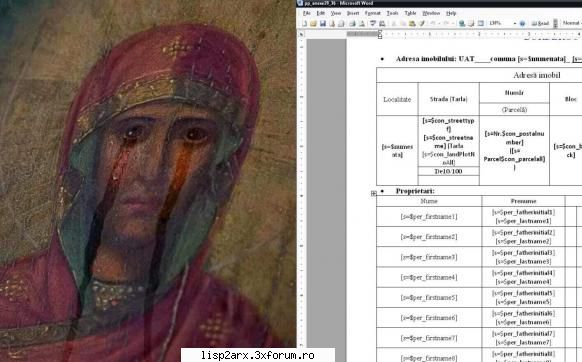
Task: Click the table move handle beside Proprietari
Action: (373, 193)
